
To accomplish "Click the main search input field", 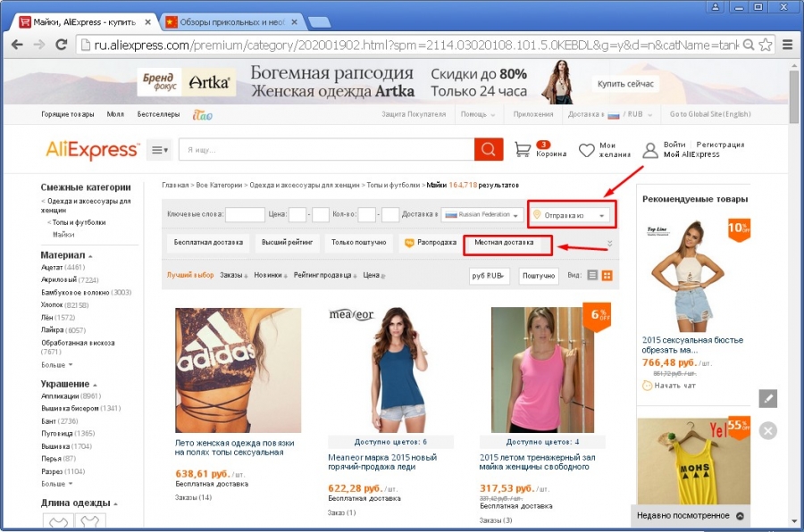I will pyautogui.click(x=327, y=150).
